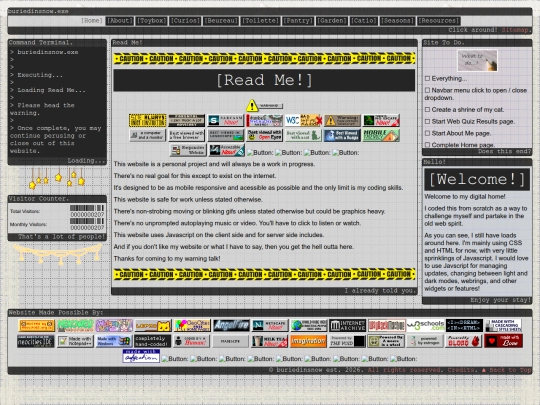The width and height of the screenshot is (540, 405).
Task: Check 'Create a shrine of my cat'
Action: (427, 110)
